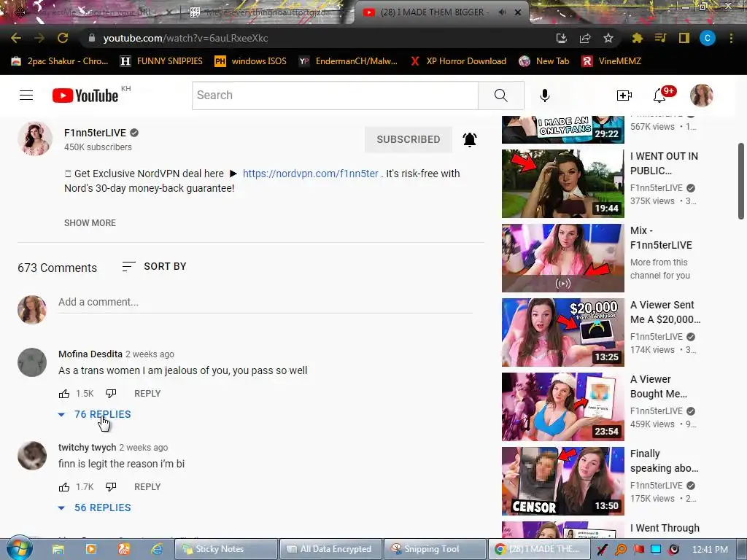Open the New Tab bookmark
This screenshot has width=747, height=560.
544,61
